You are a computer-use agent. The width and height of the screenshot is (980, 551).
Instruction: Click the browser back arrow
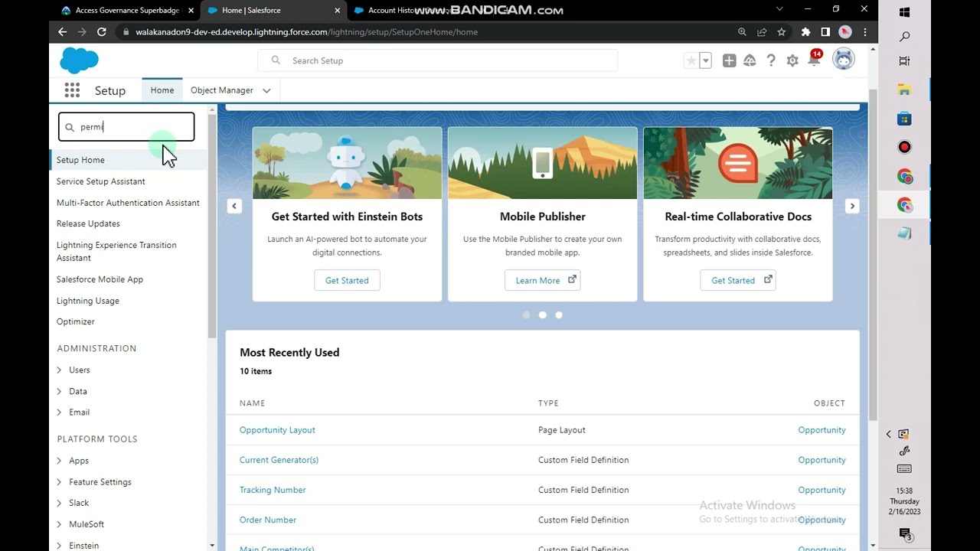[x=63, y=32]
